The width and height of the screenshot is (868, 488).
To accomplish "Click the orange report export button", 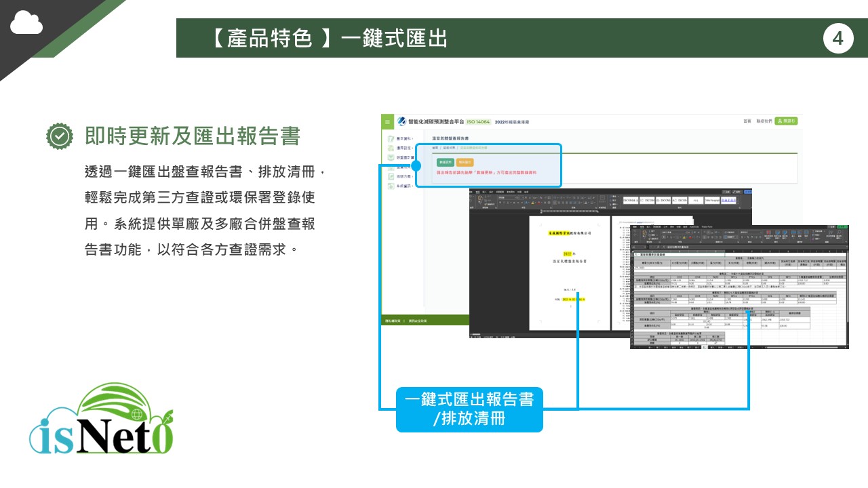I will pyautogui.click(x=465, y=163).
